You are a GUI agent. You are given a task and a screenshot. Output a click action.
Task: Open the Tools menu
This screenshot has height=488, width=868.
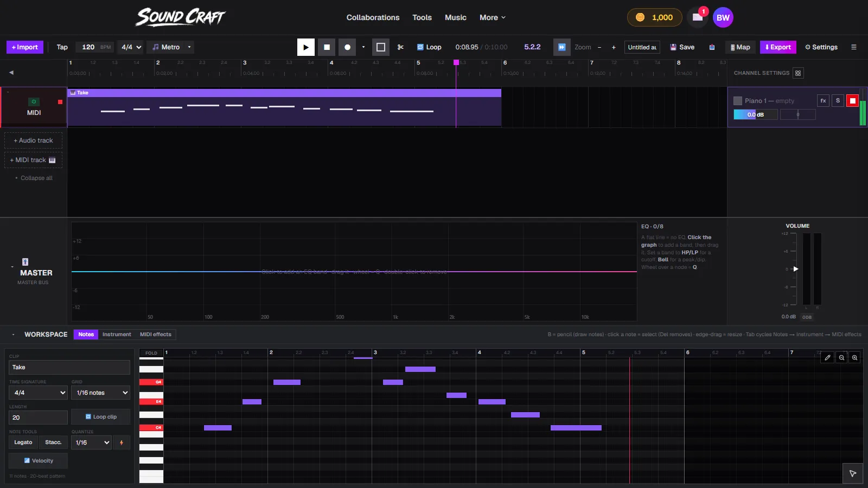tap(422, 17)
